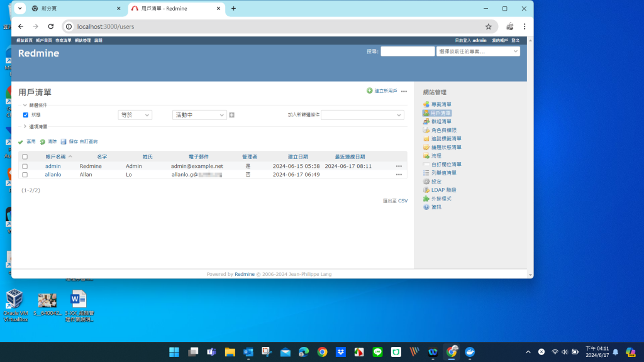Open LINE from the taskbar
Screen dimensions: 644x362
coord(377,352)
